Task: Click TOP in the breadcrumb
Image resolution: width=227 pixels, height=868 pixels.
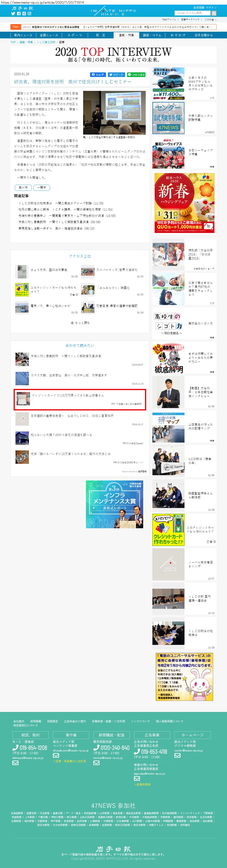Action: click(13, 42)
